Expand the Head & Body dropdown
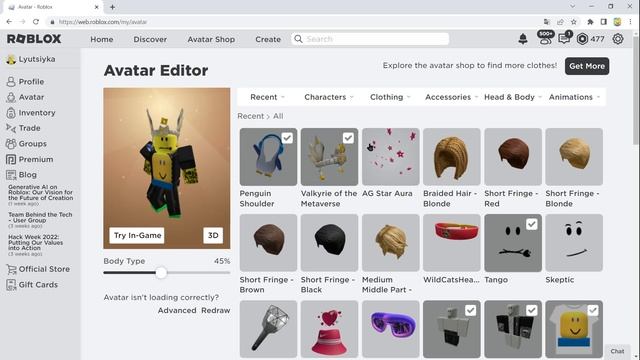The width and height of the screenshot is (640, 360). (x=513, y=97)
